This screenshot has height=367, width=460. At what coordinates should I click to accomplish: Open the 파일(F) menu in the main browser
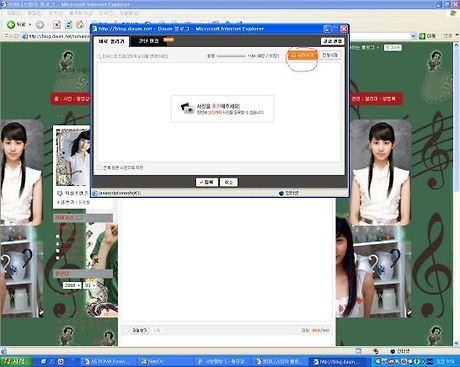[x=14, y=13]
